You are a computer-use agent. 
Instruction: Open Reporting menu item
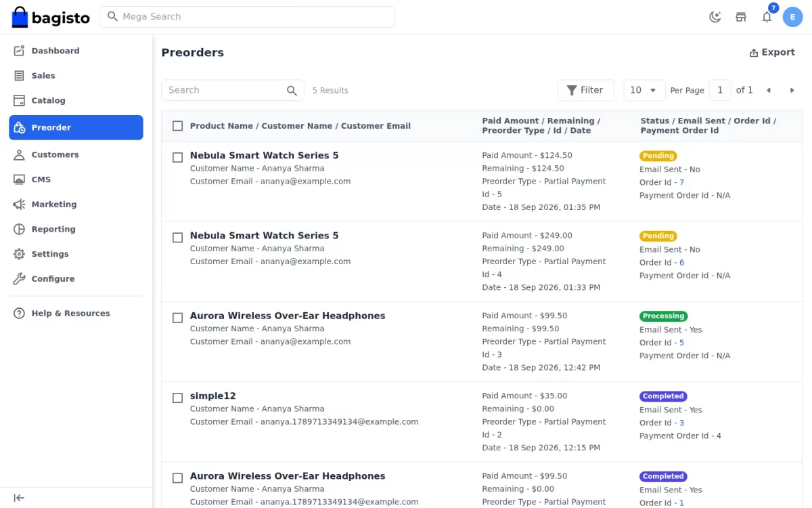click(x=76, y=229)
